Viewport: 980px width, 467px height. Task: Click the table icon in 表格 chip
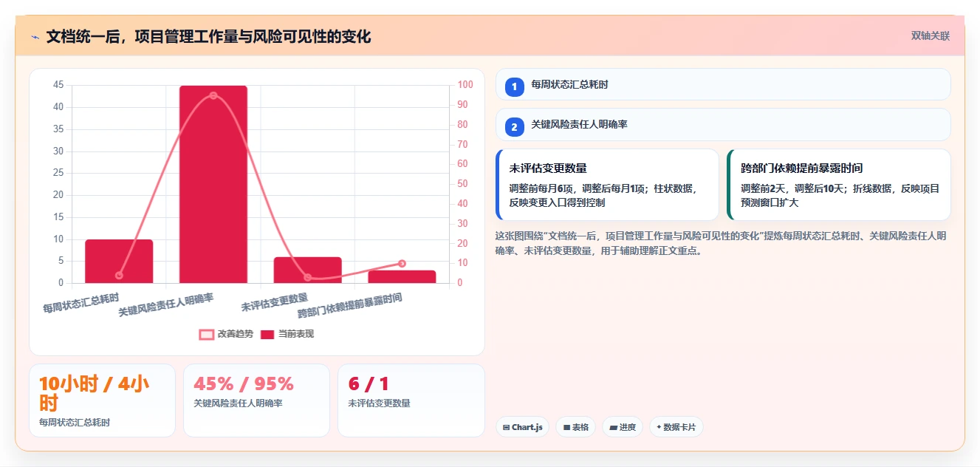pos(566,427)
